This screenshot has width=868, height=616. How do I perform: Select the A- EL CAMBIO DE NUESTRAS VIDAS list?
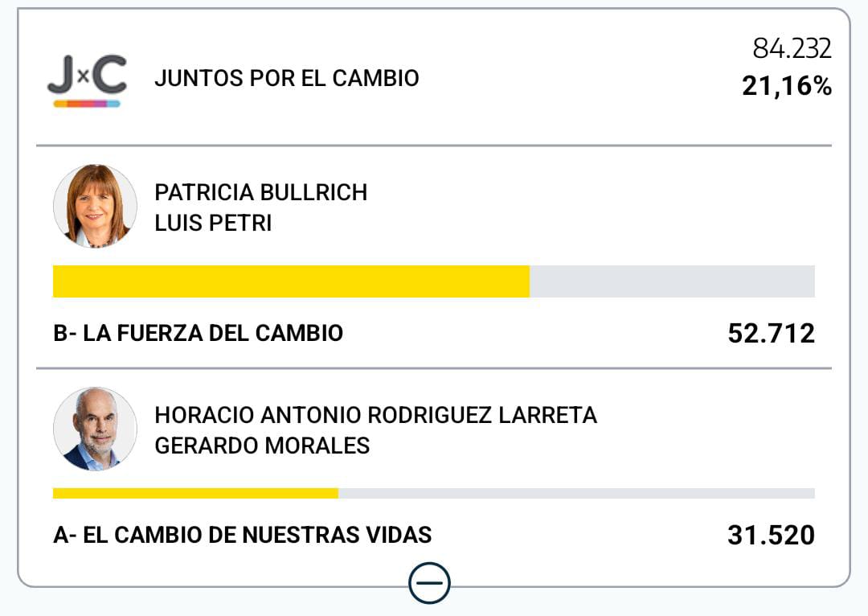(x=242, y=534)
